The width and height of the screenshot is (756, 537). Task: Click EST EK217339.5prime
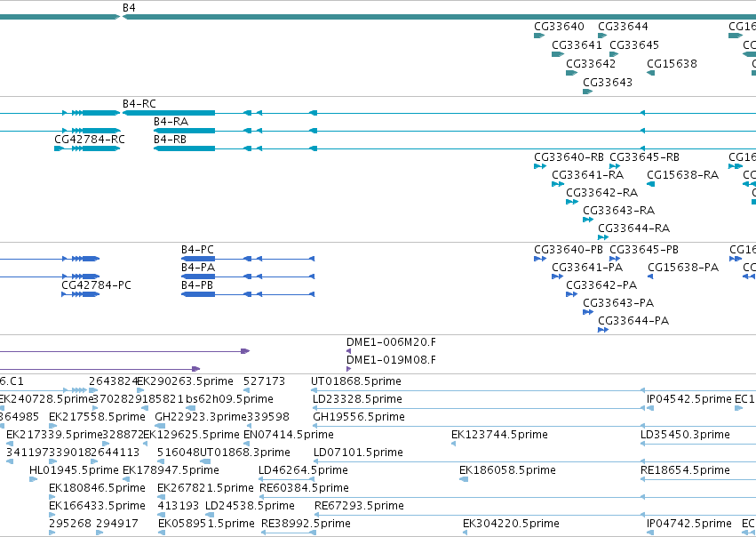pos(54,435)
